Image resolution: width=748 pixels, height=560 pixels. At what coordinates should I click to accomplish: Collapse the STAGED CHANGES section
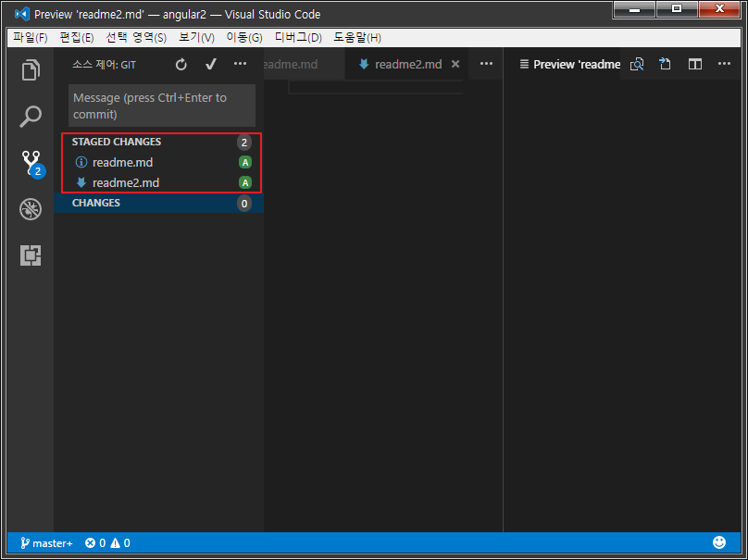117,142
